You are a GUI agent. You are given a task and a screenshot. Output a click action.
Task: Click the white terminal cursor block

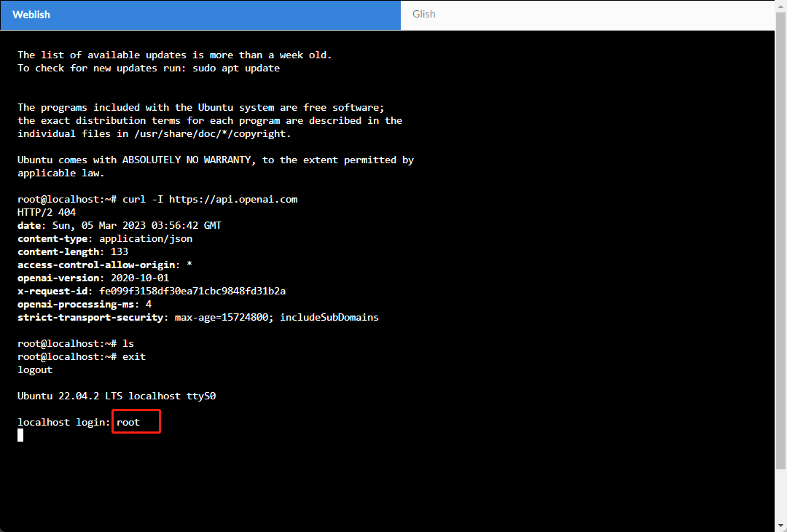pos(20,435)
